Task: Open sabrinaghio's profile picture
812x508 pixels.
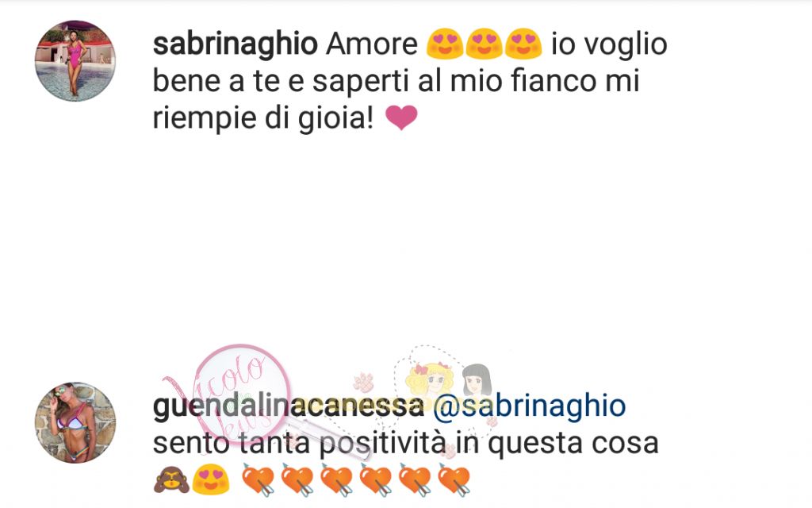Action: pos(75,60)
